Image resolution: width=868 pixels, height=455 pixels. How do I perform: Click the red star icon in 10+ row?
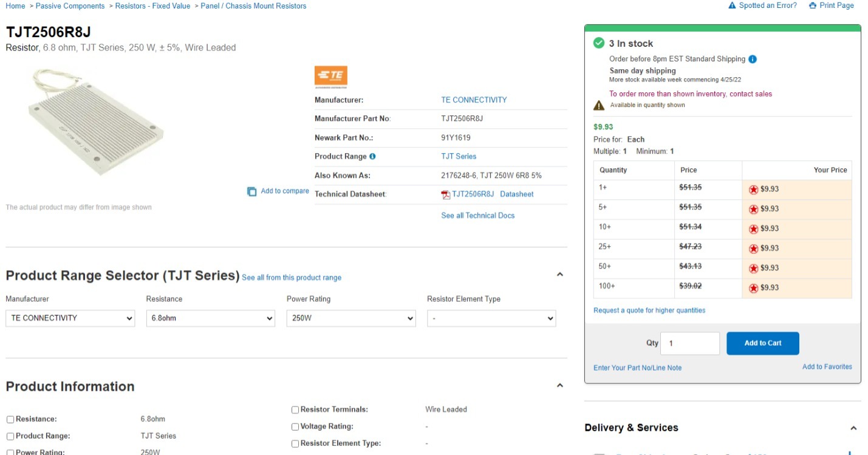(753, 229)
